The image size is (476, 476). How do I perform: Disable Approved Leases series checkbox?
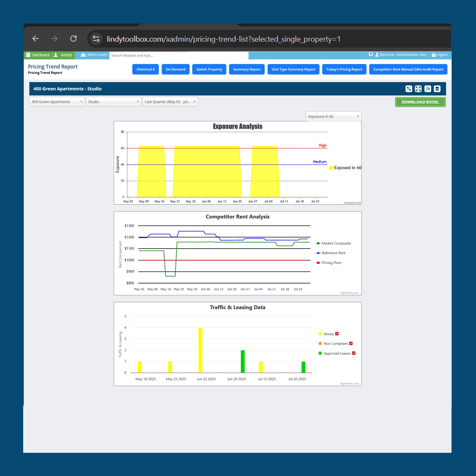(354, 353)
